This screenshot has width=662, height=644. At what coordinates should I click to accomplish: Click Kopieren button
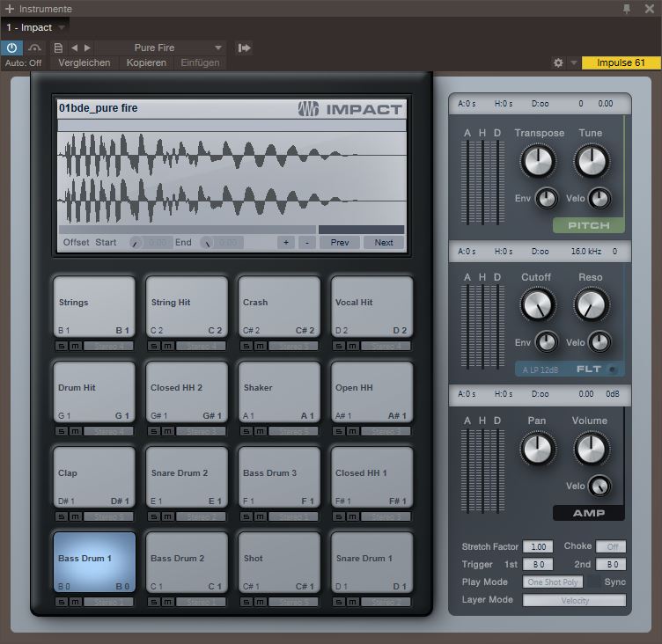pyautogui.click(x=146, y=62)
